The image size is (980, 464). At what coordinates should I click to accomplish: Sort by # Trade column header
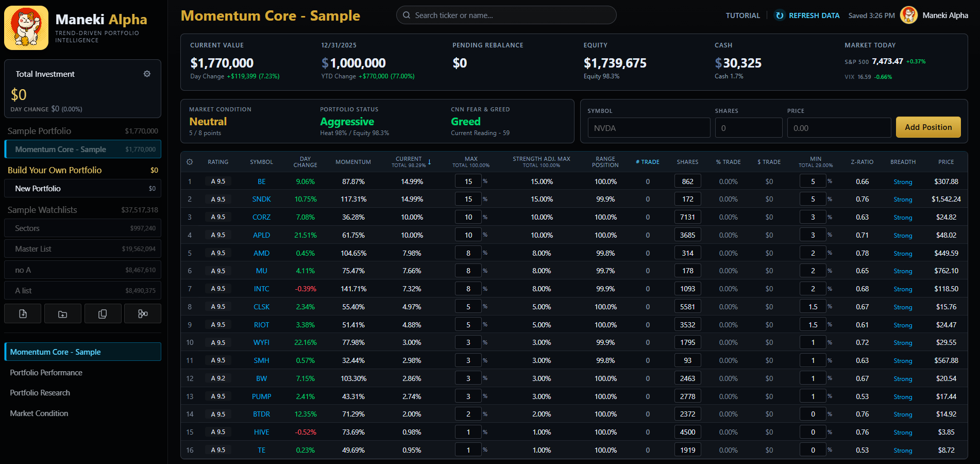coord(648,162)
